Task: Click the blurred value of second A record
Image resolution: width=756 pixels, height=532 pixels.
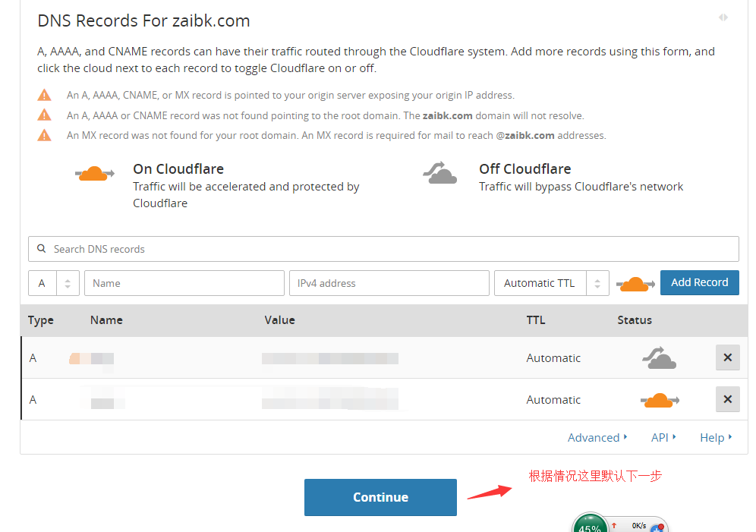Action: pos(330,398)
